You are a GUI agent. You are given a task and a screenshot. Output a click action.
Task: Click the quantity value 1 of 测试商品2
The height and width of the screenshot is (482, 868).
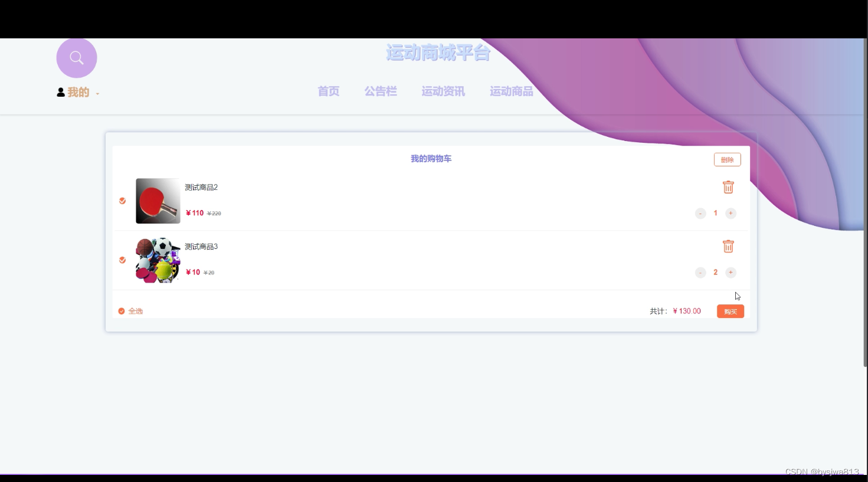pos(716,213)
